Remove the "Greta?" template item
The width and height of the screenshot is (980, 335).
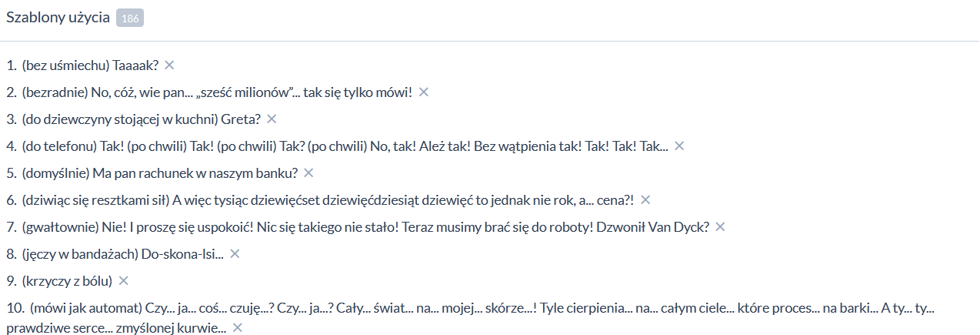tap(272, 119)
